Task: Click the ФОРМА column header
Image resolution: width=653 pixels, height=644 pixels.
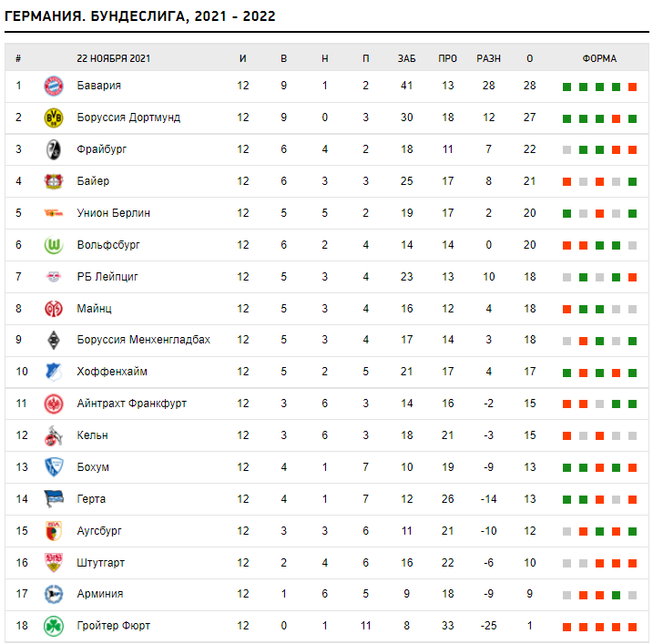Action: coord(599,58)
